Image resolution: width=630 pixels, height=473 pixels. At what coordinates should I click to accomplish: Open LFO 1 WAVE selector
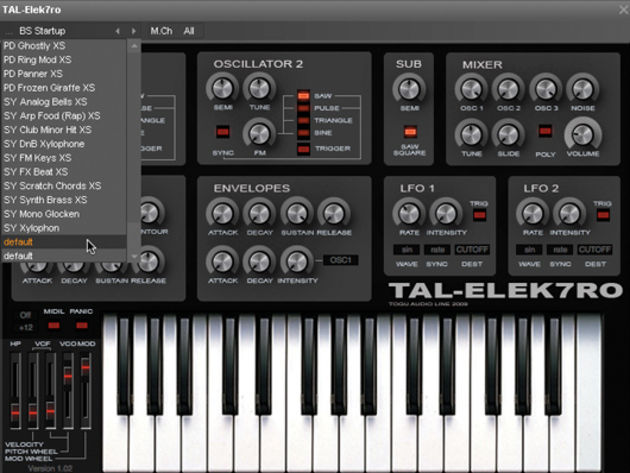coord(407,250)
